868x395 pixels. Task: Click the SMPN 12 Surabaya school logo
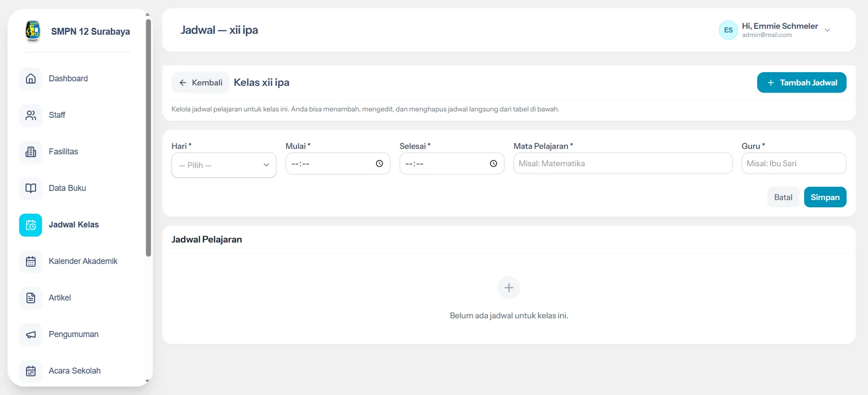click(33, 31)
